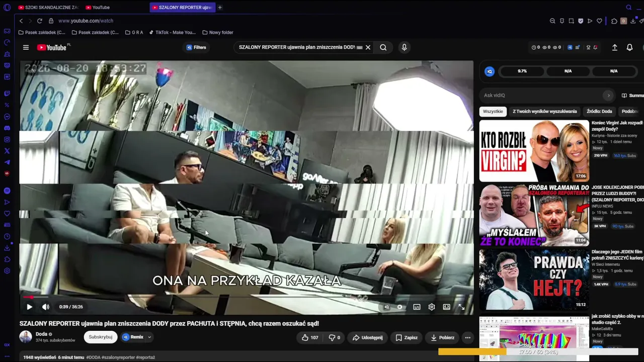Click the vidIQ icon in player controls
This screenshot has width=644, height=362.
click(386, 307)
